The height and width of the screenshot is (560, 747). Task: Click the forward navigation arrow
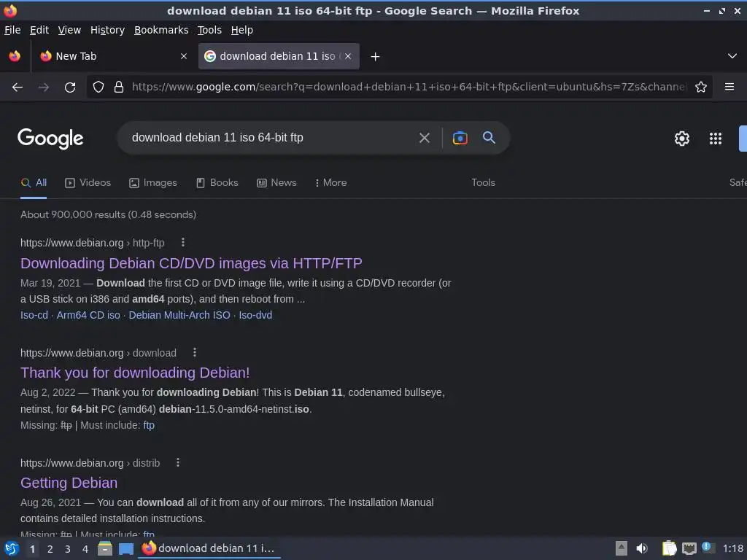coord(43,87)
